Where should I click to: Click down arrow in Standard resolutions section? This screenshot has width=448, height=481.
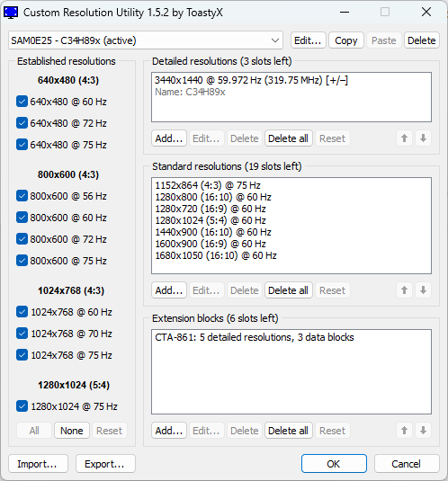423,290
